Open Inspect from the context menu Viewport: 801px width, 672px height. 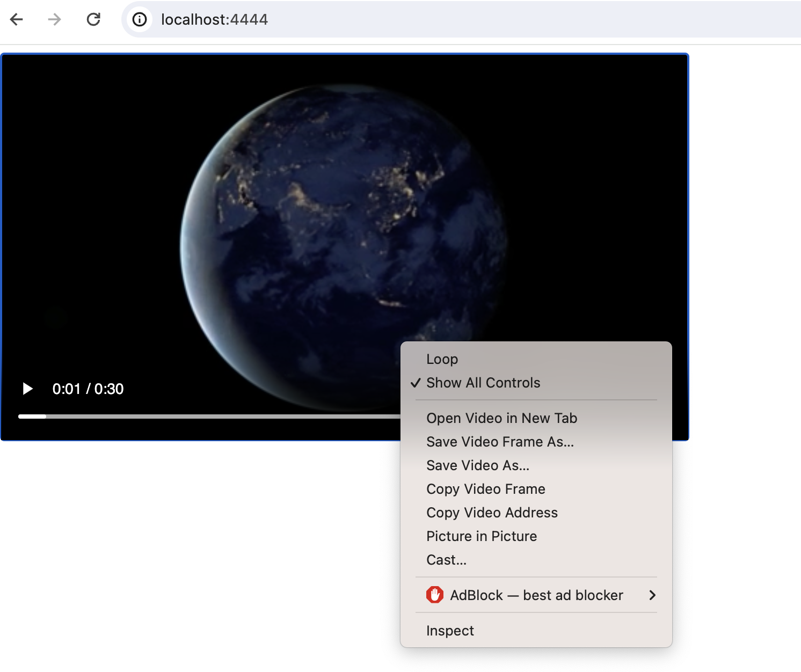point(450,631)
